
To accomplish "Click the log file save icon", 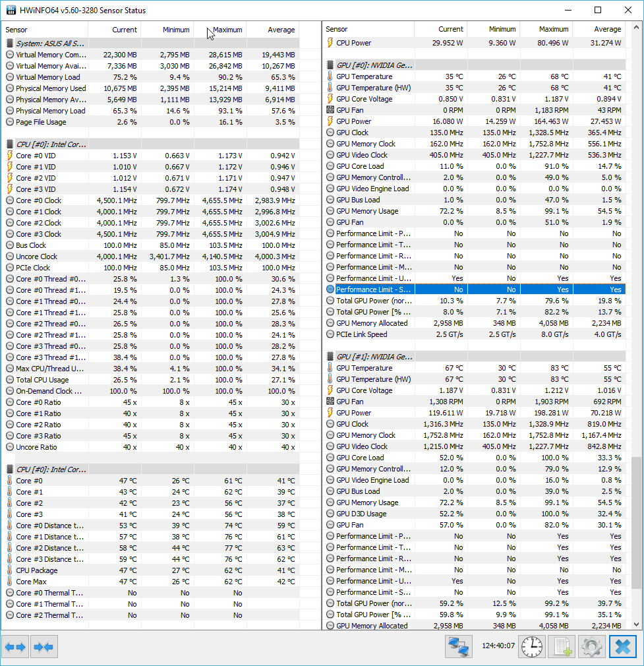I will pos(560,647).
